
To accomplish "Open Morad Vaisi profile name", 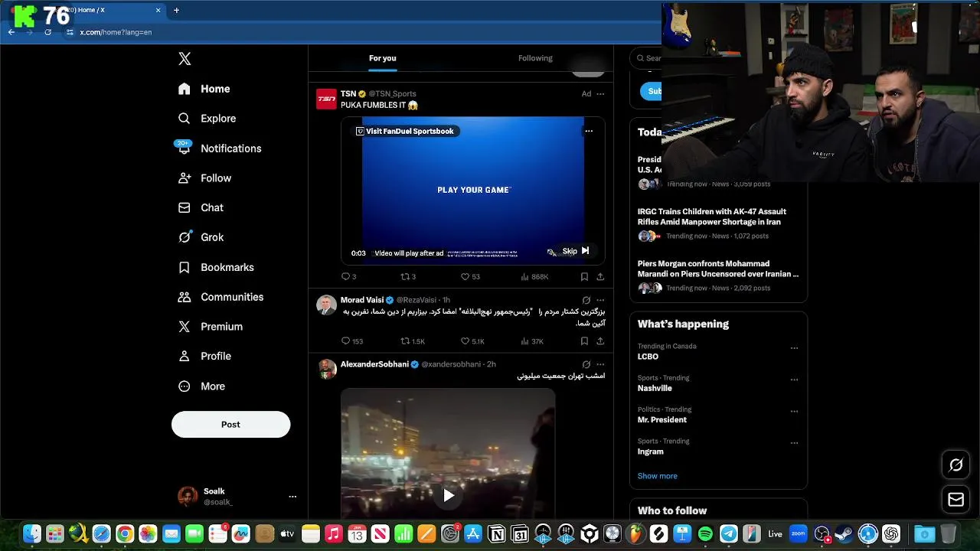I will (362, 300).
